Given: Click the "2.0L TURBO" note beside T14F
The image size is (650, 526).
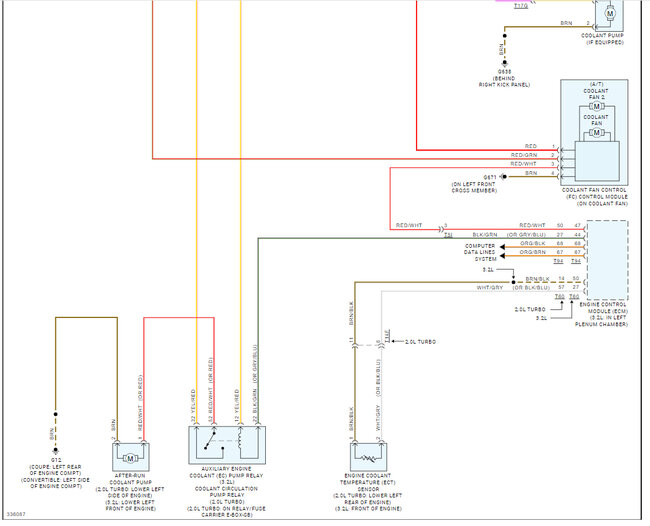Looking at the screenshot, I should [420, 342].
